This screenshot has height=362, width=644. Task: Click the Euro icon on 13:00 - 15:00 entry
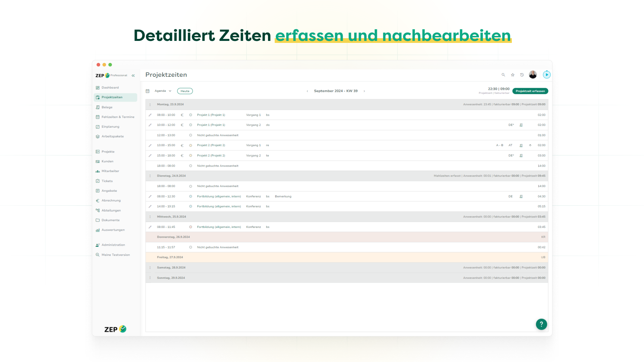pyautogui.click(x=182, y=145)
